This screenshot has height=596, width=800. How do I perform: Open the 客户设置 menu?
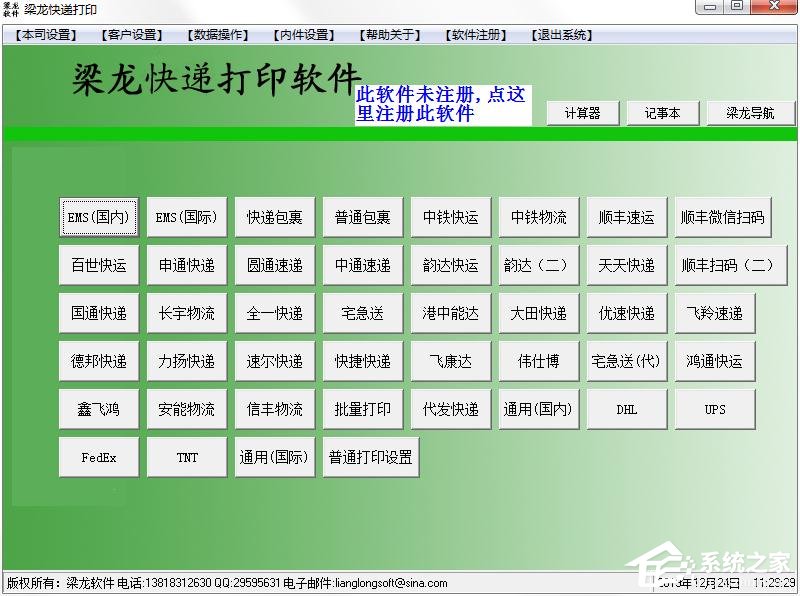[132, 35]
